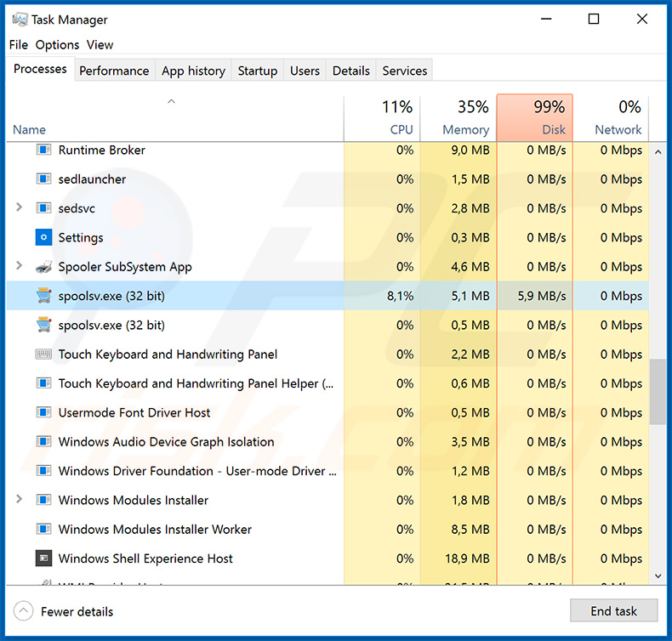
Task: Click the scrollbar up arrow
Action: [658, 151]
